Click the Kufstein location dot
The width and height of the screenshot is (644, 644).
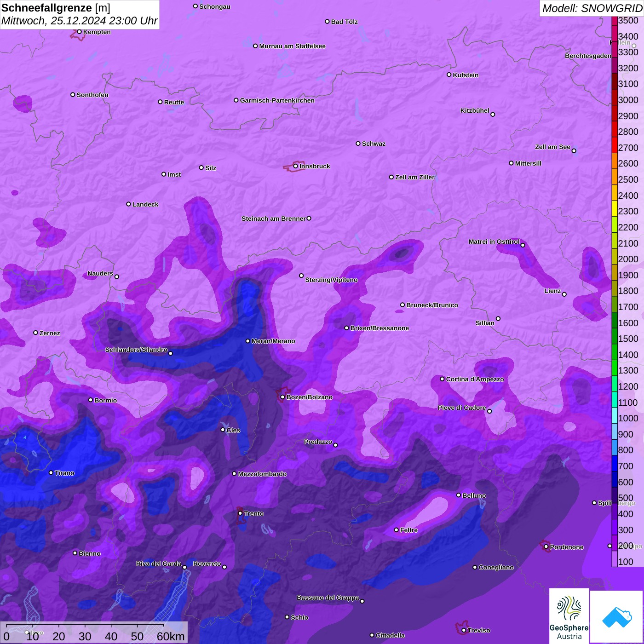point(449,75)
